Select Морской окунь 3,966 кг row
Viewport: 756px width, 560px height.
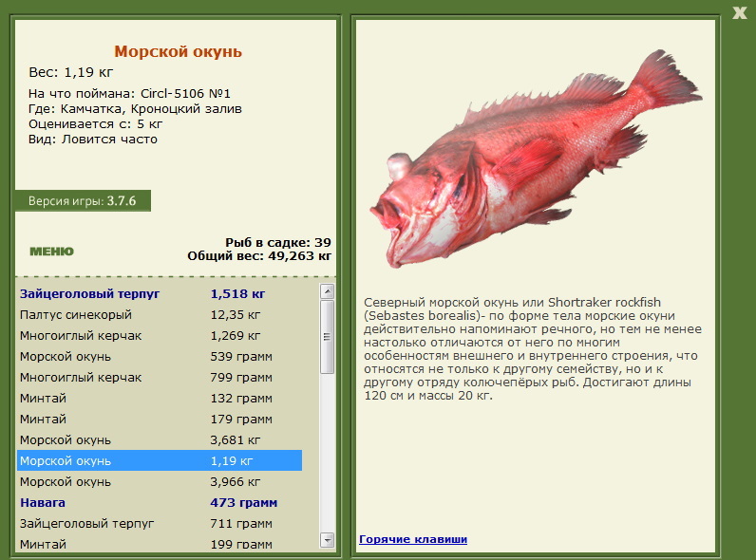(x=160, y=482)
